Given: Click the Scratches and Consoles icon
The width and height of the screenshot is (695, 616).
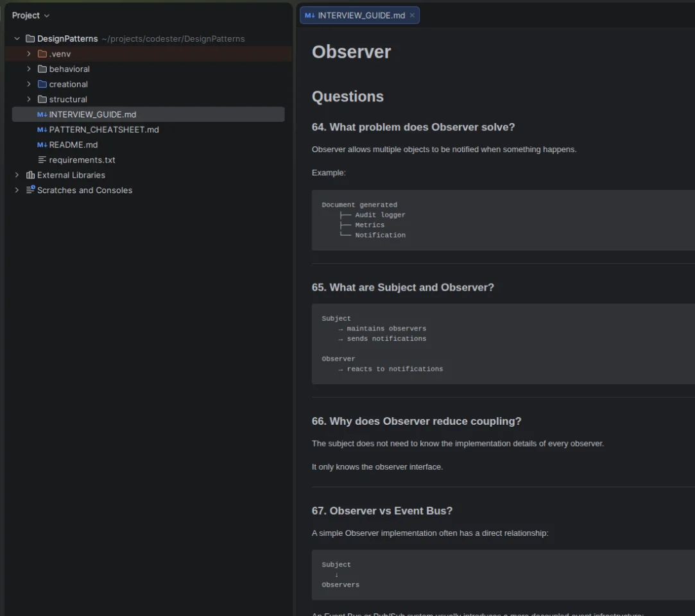Looking at the screenshot, I should coord(30,190).
